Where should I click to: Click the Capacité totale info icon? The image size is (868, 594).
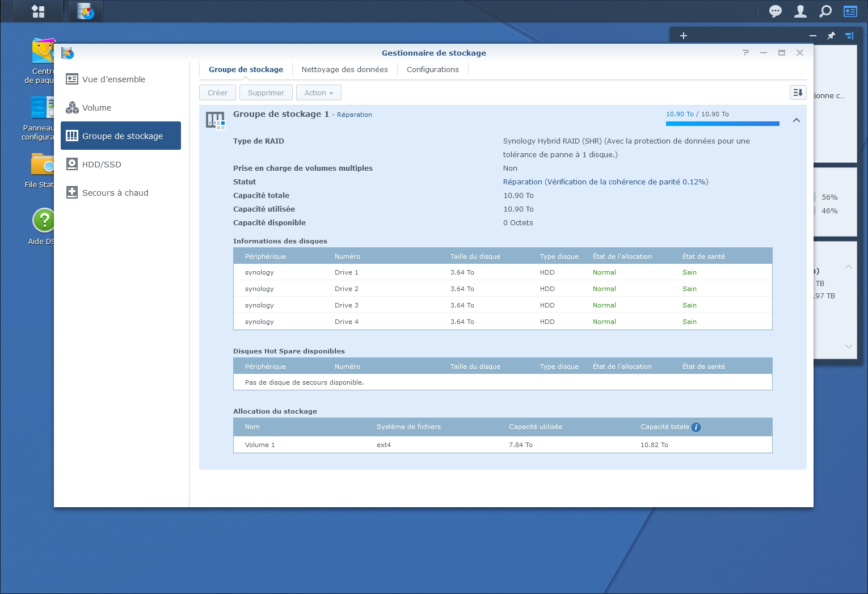tap(696, 427)
